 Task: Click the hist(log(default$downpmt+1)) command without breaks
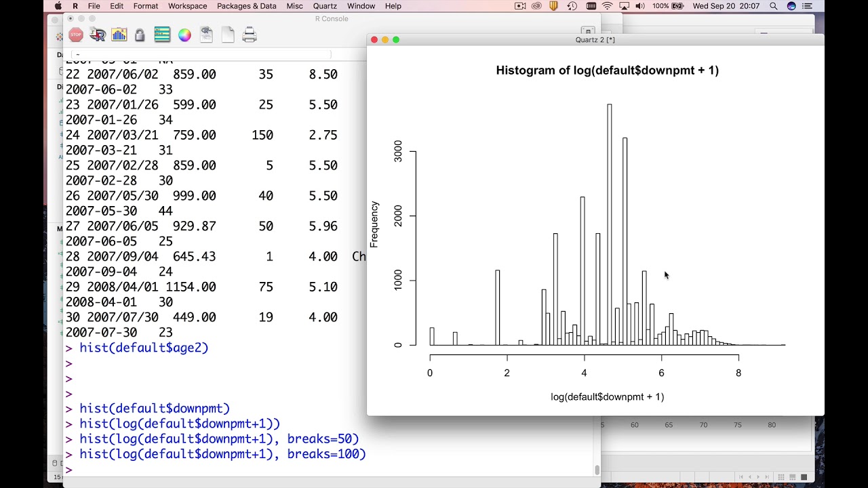(x=180, y=424)
